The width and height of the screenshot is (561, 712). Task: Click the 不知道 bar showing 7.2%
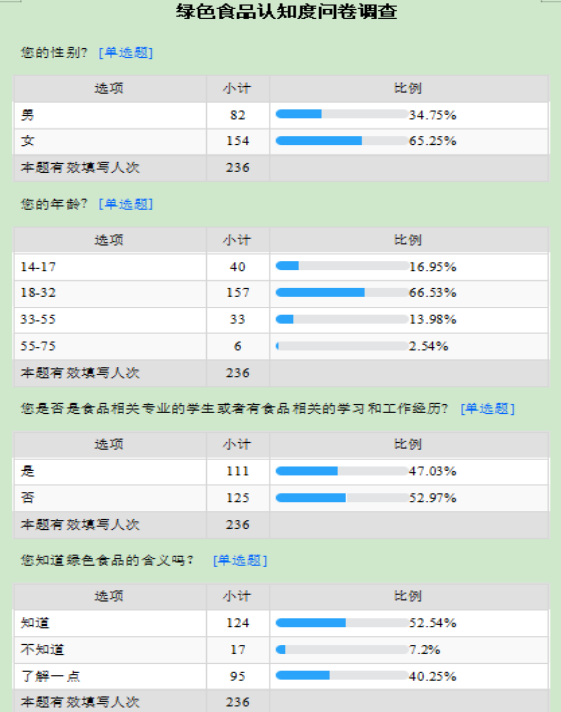(x=342, y=649)
